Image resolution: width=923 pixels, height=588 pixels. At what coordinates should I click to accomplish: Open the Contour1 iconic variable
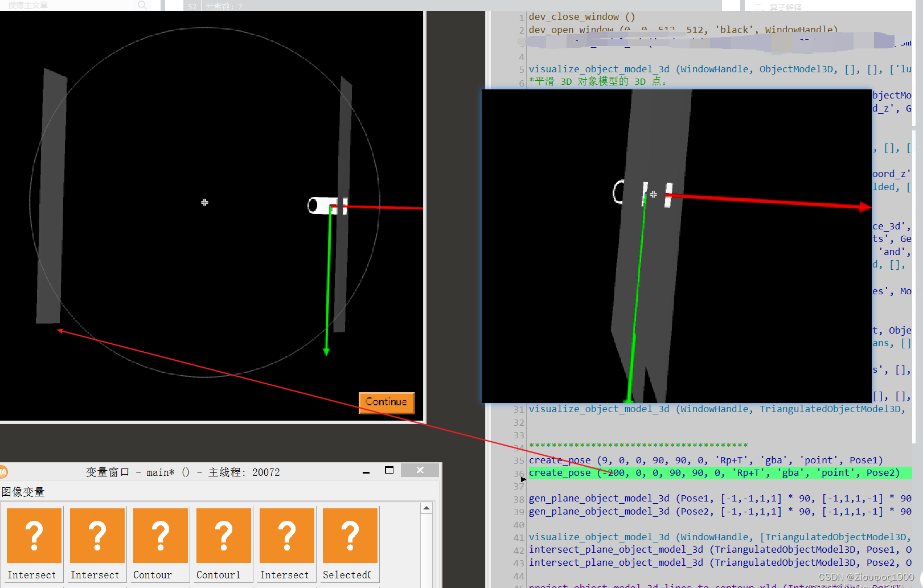(x=223, y=535)
